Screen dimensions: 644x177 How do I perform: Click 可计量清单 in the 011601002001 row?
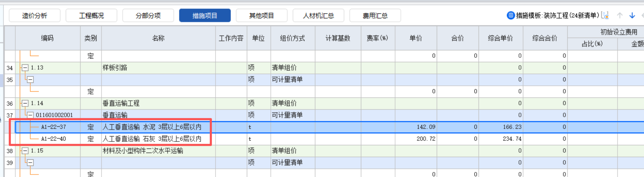pos(287,115)
